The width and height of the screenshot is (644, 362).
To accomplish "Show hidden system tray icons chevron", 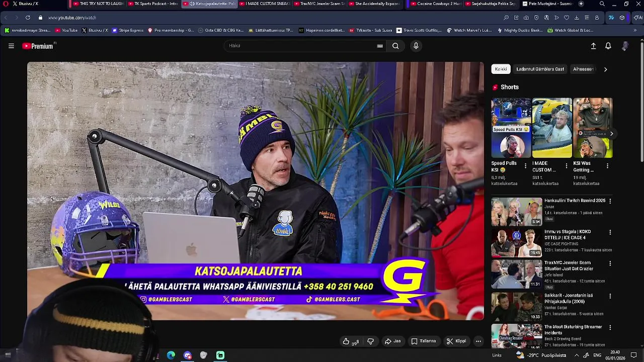I will click(577, 355).
